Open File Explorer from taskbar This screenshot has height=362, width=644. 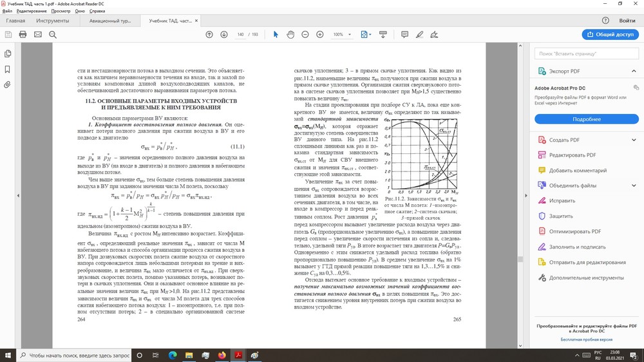coord(189,356)
